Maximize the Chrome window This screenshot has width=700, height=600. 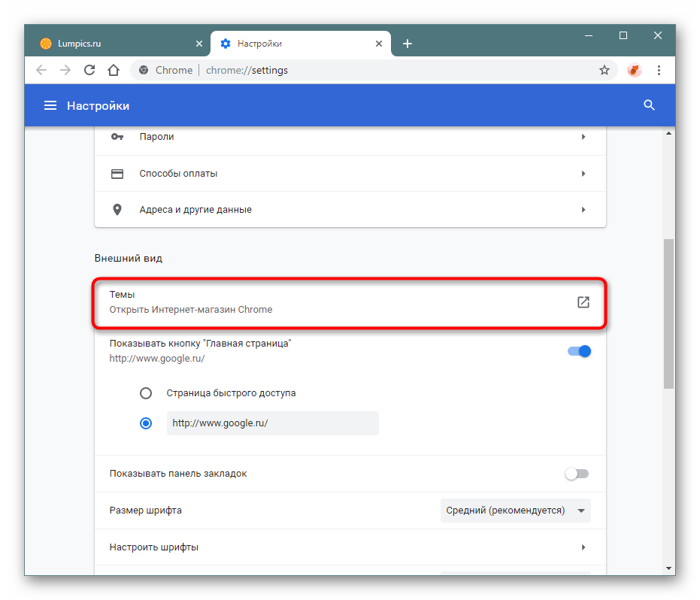coord(623,35)
